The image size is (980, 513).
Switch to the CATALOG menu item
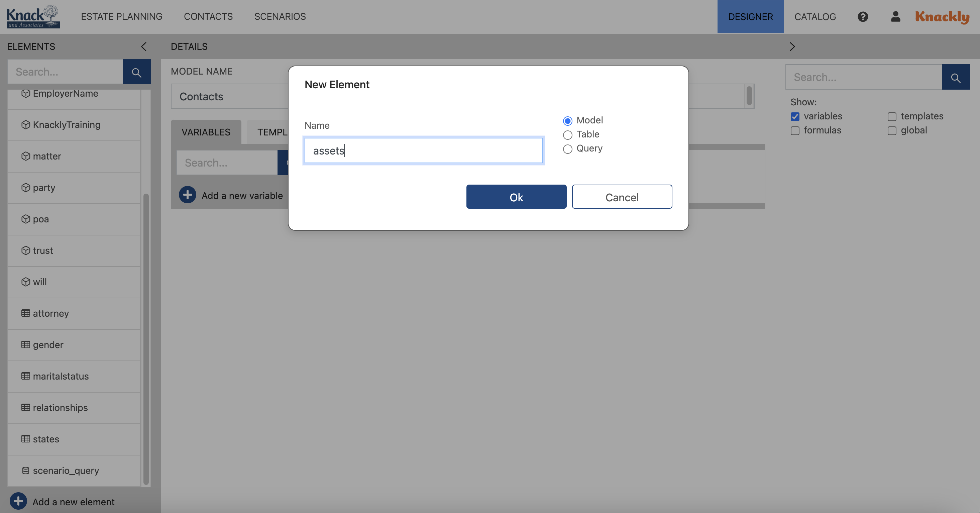tap(815, 16)
